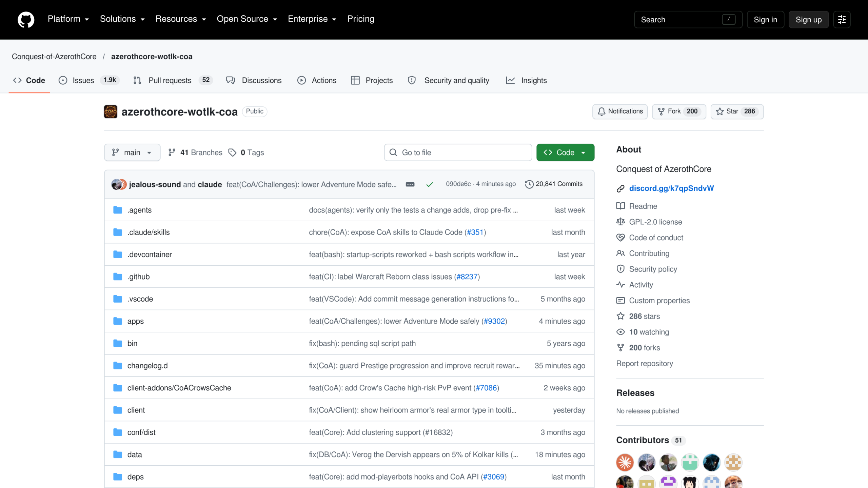This screenshot has height=488, width=868.
Task: Open the Insights tab
Action: (x=526, y=80)
